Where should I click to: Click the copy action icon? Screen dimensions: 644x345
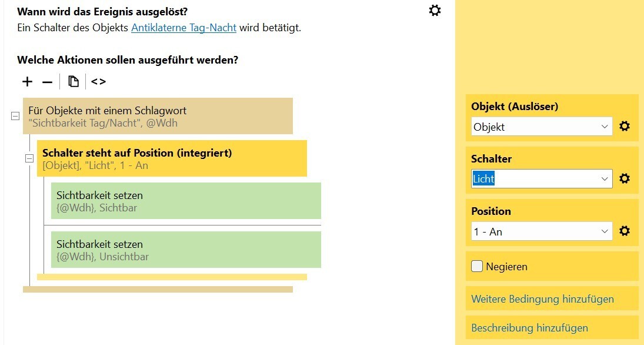tap(74, 81)
